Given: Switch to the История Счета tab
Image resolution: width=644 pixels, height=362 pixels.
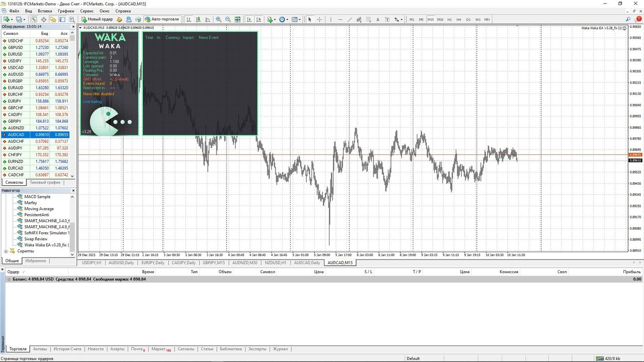Looking at the screenshot, I should click(x=67, y=349).
